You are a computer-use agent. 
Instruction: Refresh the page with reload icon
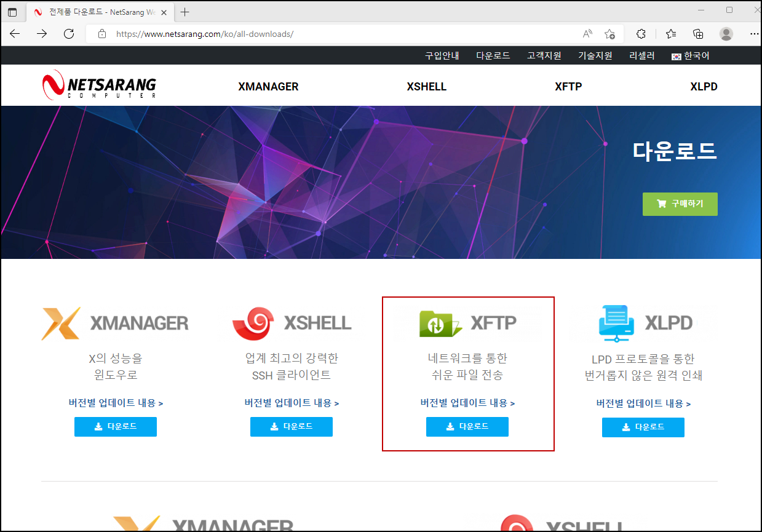69,34
